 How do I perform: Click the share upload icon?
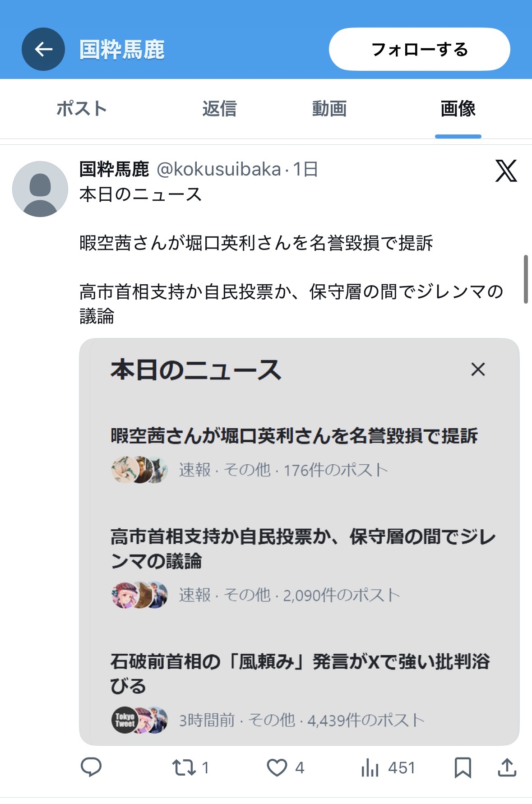pos(507,767)
